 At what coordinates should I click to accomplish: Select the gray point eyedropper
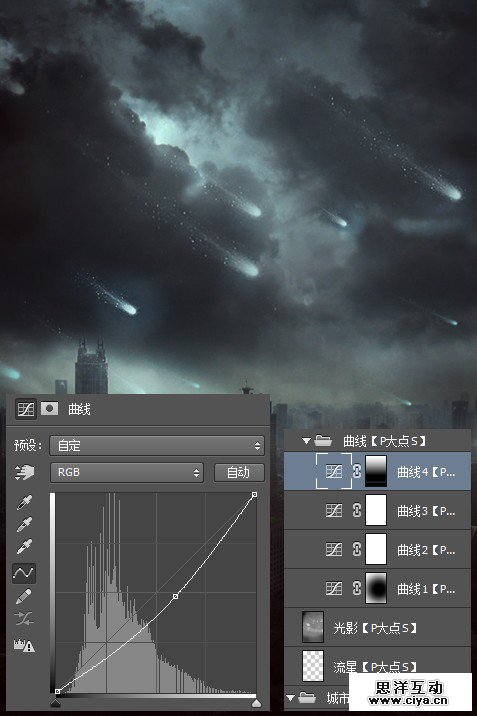(x=24, y=525)
